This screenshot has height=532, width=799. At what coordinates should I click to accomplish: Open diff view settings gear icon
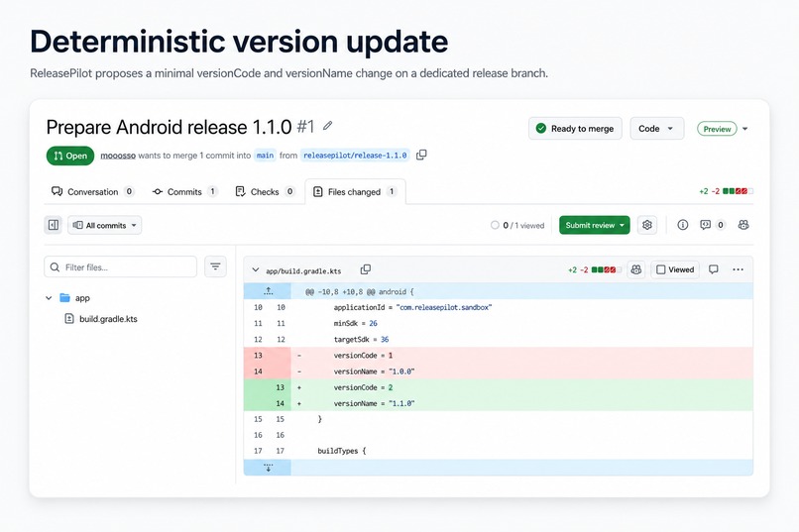pos(647,225)
